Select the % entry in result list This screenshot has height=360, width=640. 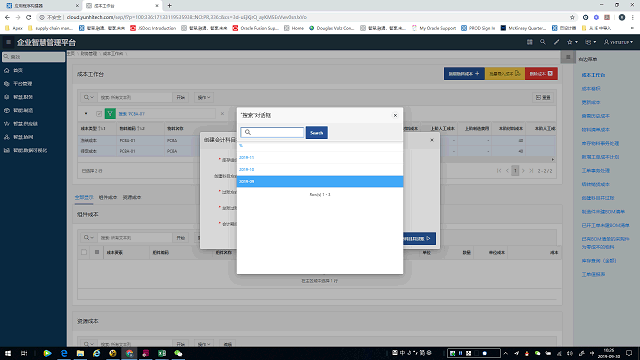tap(320, 146)
